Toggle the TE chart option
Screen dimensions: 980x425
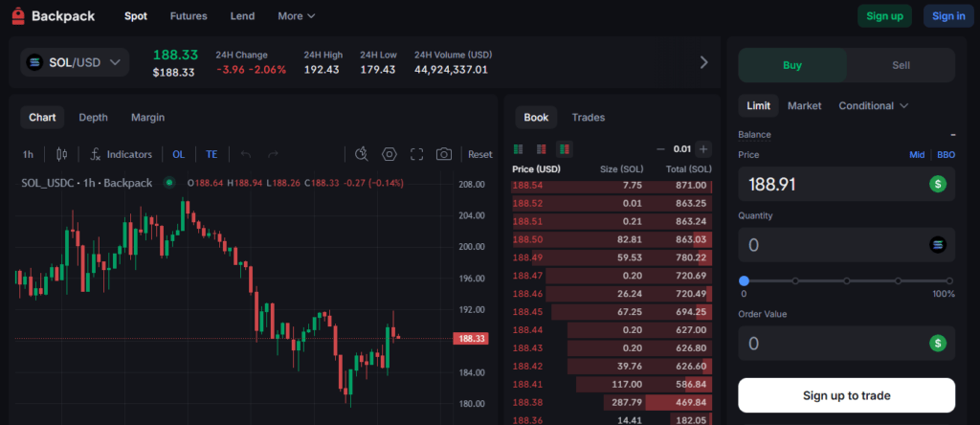click(x=212, y=154)
